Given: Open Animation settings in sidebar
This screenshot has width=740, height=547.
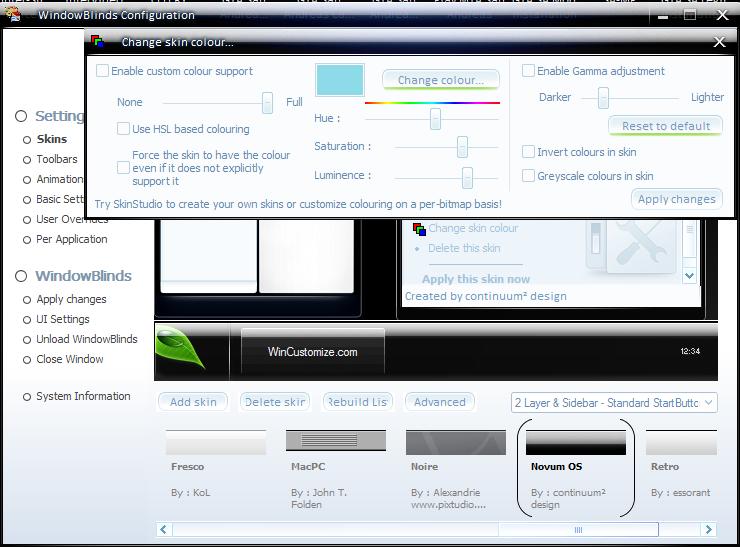Looking at the screenshot, I should point(53,179).
